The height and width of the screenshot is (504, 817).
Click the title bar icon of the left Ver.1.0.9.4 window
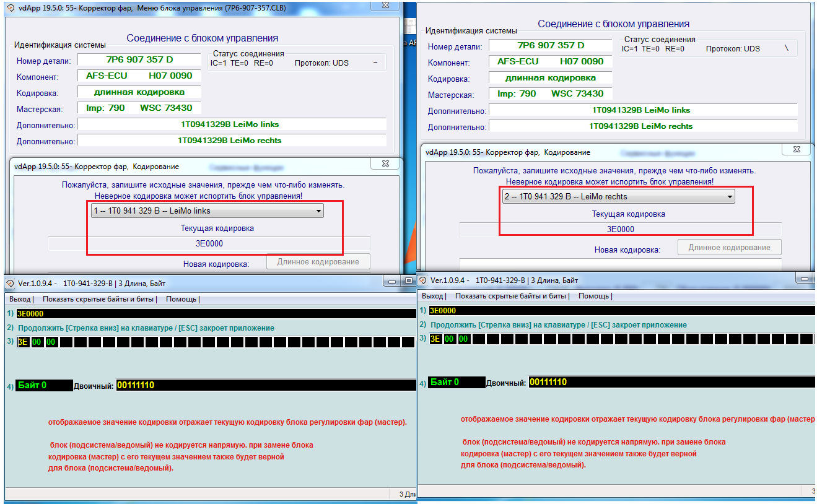[10, 283]
